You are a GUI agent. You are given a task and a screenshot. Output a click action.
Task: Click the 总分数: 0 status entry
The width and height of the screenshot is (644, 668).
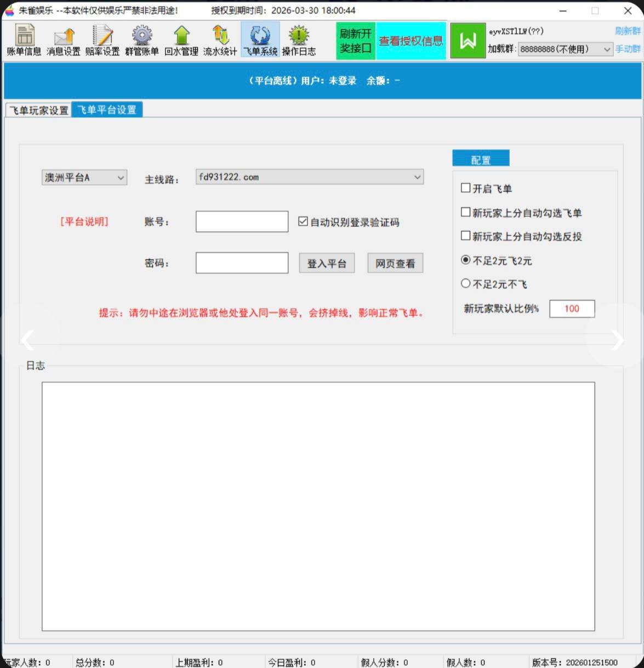click(95, 663)
